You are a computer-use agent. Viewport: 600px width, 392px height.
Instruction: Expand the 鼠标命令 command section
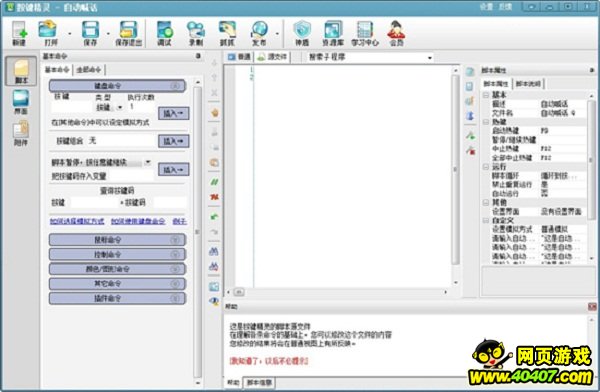pyautogui.click(x=117, y=240)
